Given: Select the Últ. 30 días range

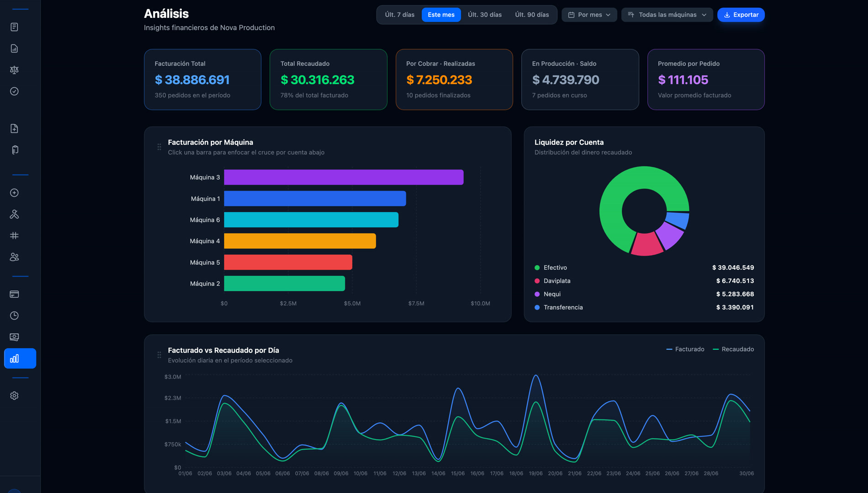Looking at the screenshot, I should (485, 15).
